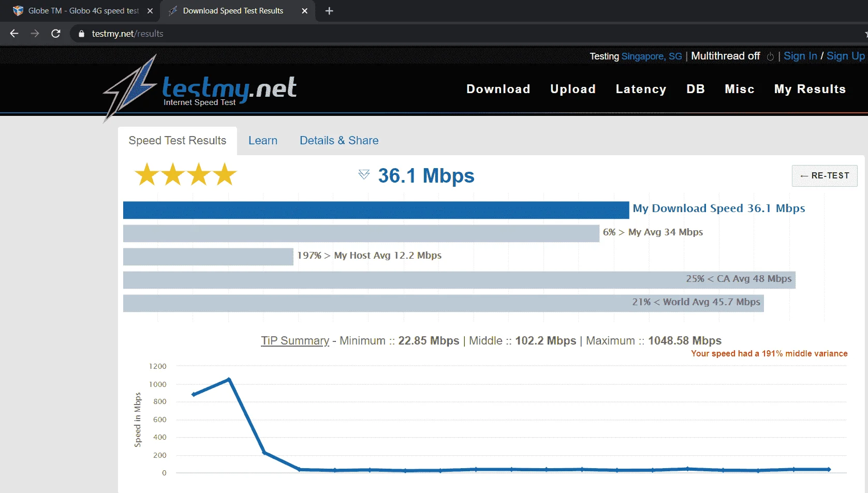Click the download arrow icon beside 36.1 Mbps

tap(364, 175)
